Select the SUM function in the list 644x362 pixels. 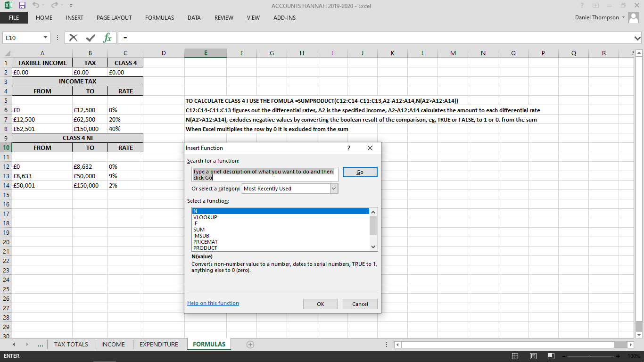click(x=198, y=230)
